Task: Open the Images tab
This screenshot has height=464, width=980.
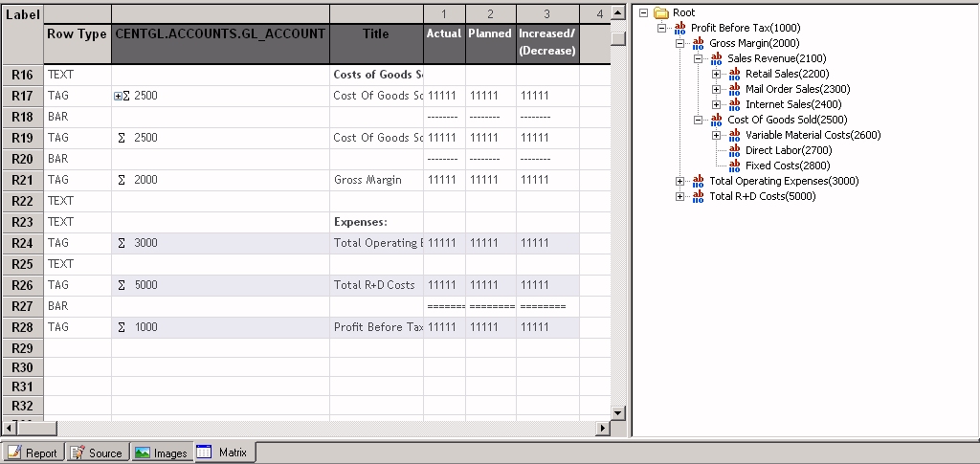Action: [161, 453]
